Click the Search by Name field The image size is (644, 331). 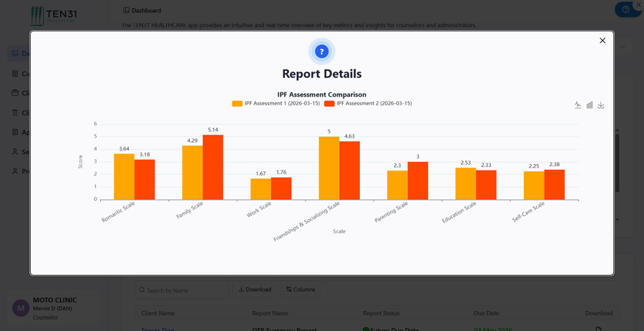pyautogui.click(x=182, y=290)
